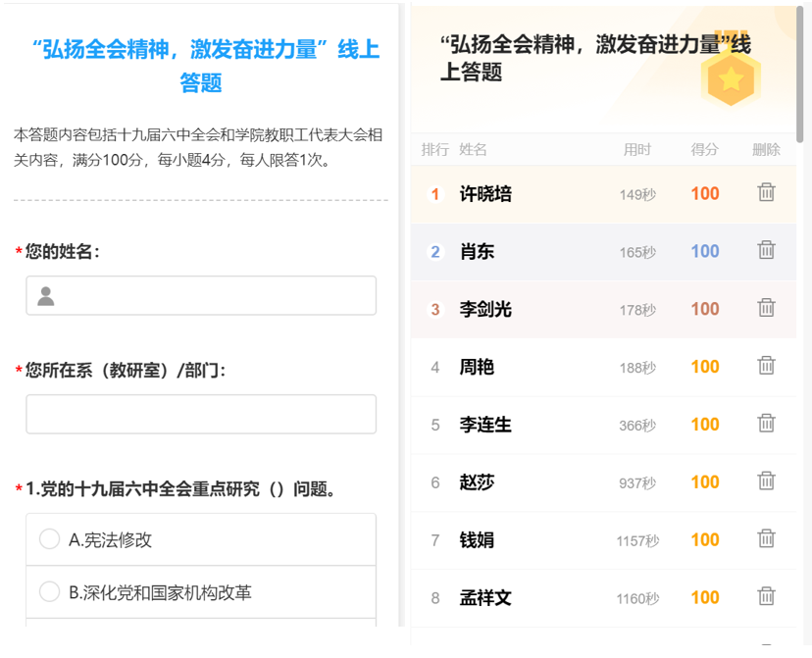
Task: Delete 李连生's score entry
Action: pos(766,424)
